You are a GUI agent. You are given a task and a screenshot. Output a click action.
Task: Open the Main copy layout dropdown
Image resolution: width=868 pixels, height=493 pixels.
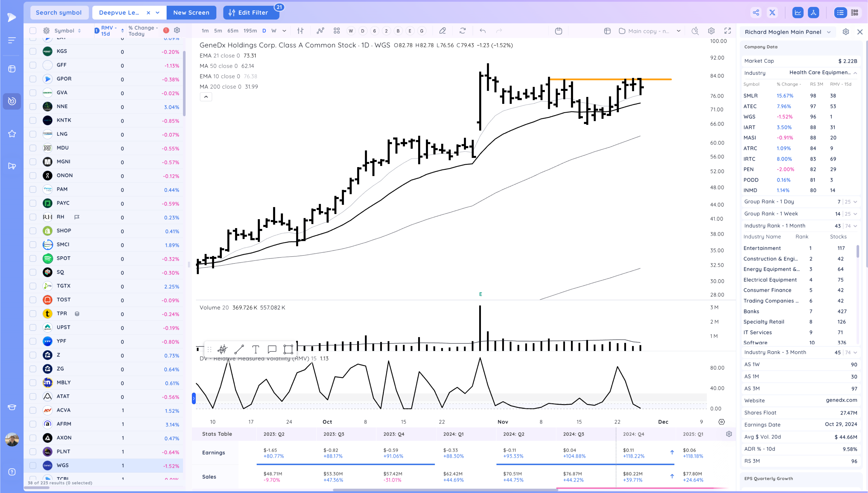[x=679, y=31]
